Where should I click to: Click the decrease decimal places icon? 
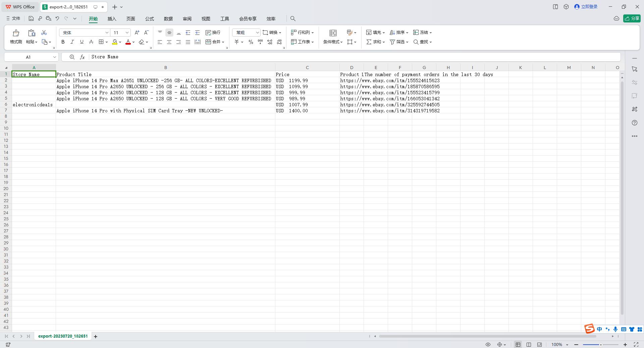(x=279, y=42)
